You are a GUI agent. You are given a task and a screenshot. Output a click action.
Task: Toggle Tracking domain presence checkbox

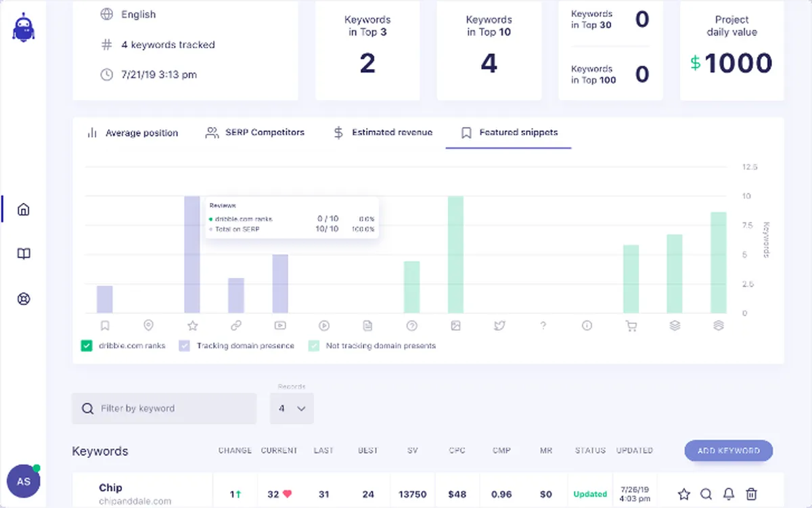pos(184,346)
